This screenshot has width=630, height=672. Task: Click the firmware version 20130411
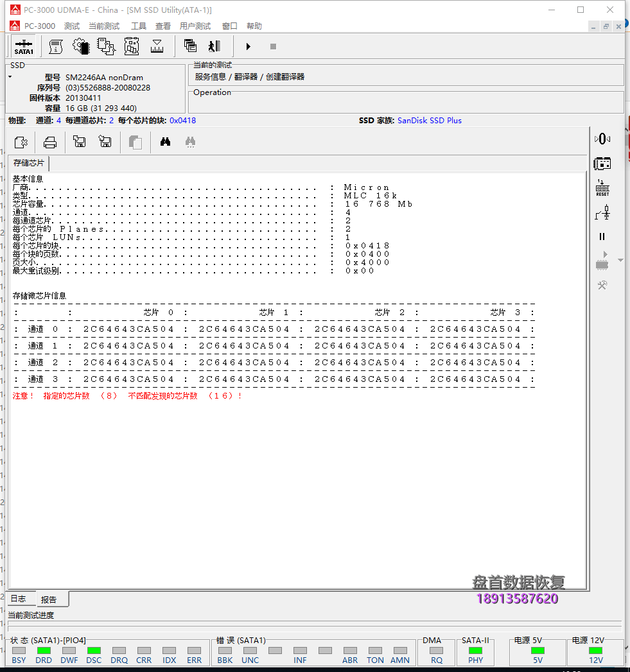[83, 98]
